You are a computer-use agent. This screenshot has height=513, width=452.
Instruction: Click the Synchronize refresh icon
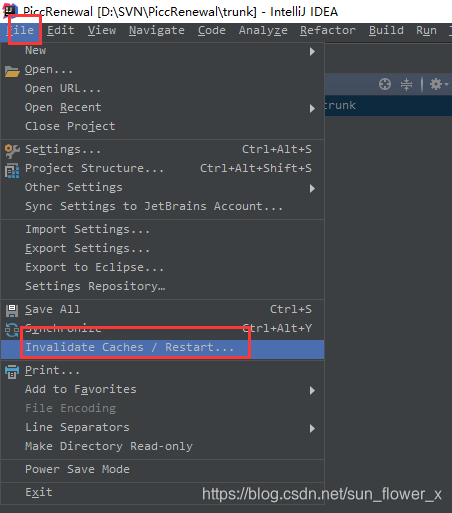pos(12,330)
